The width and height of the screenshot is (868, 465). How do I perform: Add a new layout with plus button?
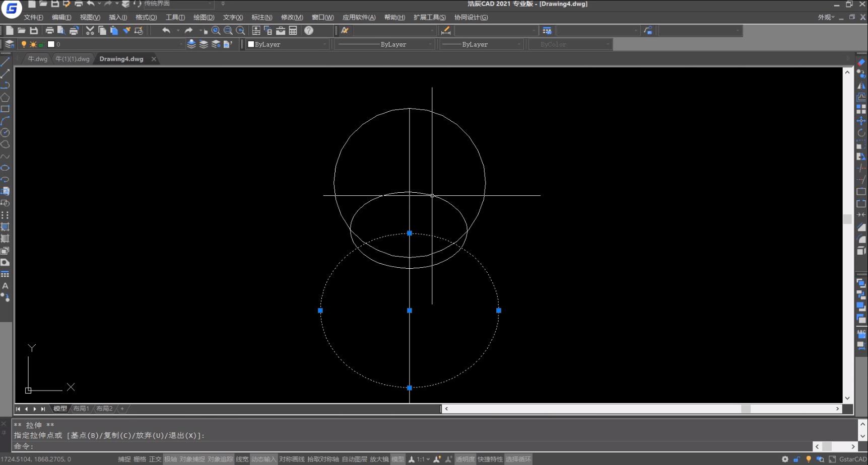pos(122,409)
